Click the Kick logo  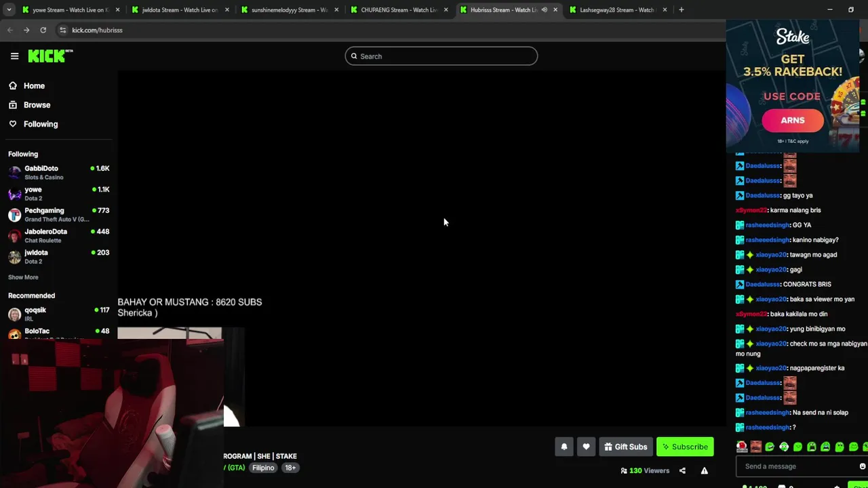(50, 56)
